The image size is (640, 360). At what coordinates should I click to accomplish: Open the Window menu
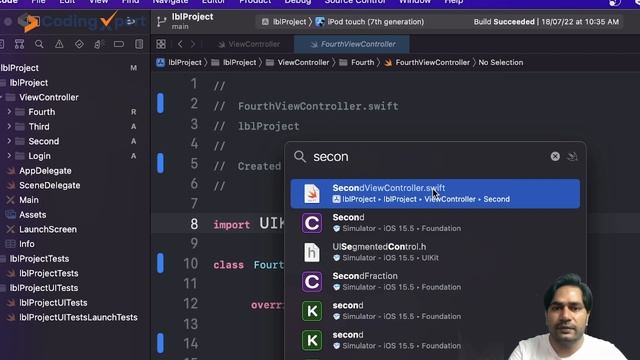tap(415, 2)
